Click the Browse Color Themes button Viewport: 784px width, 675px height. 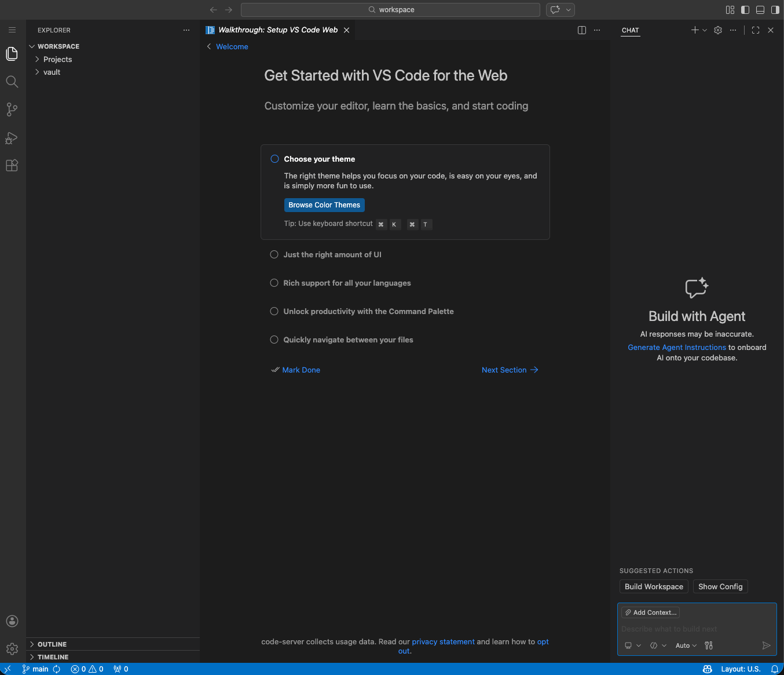click(x=324, y=205)
